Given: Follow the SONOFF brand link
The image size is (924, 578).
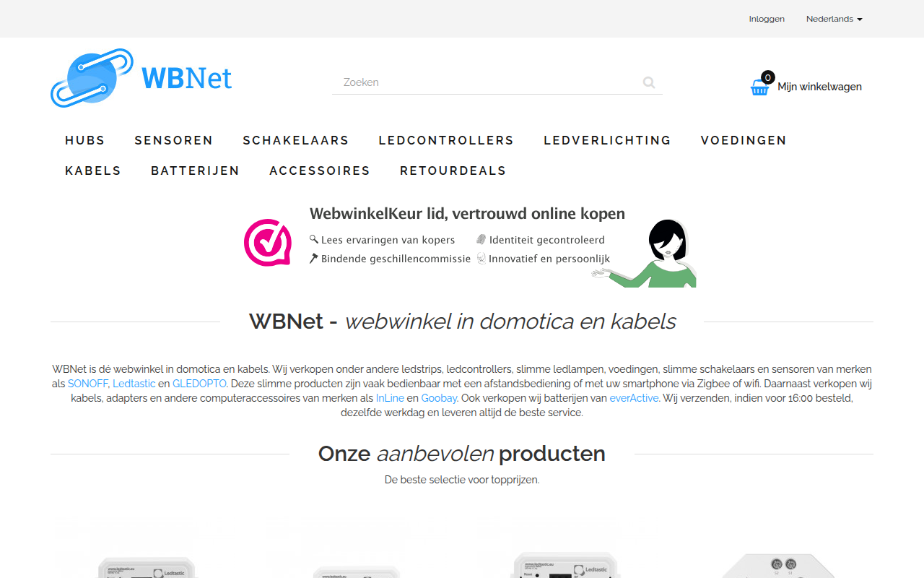Looking at the screenshot, I should [x=88, y=384].
